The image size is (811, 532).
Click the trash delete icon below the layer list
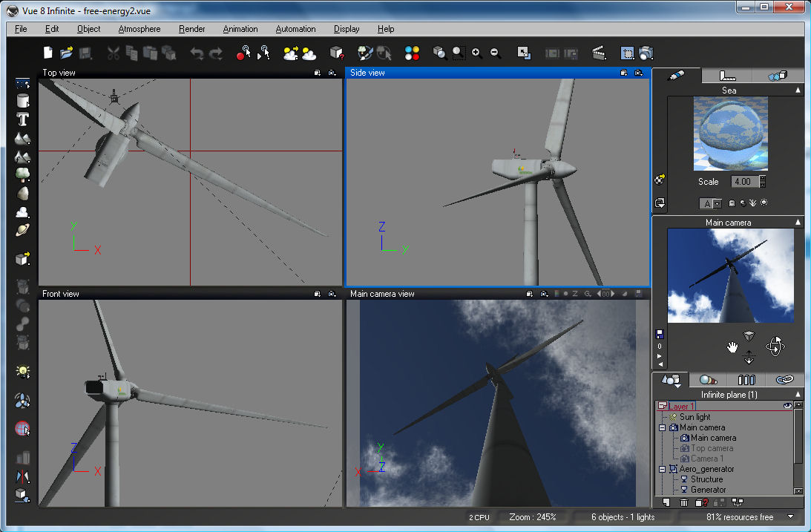click(x=684, y=502)
